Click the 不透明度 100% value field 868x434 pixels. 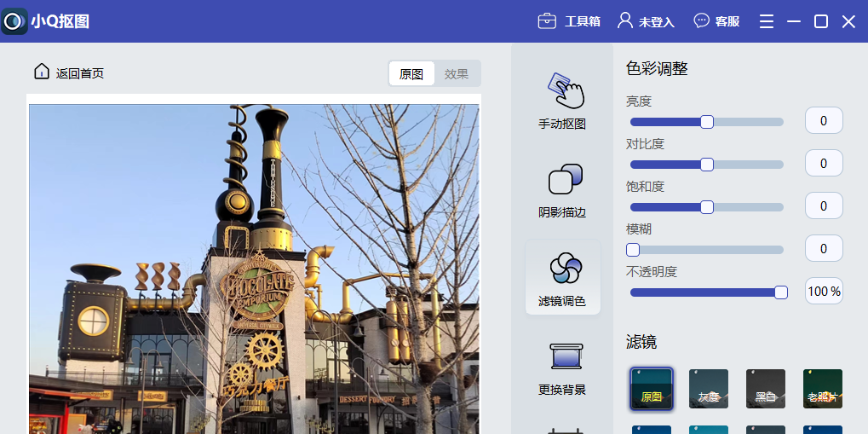(824, 291)
